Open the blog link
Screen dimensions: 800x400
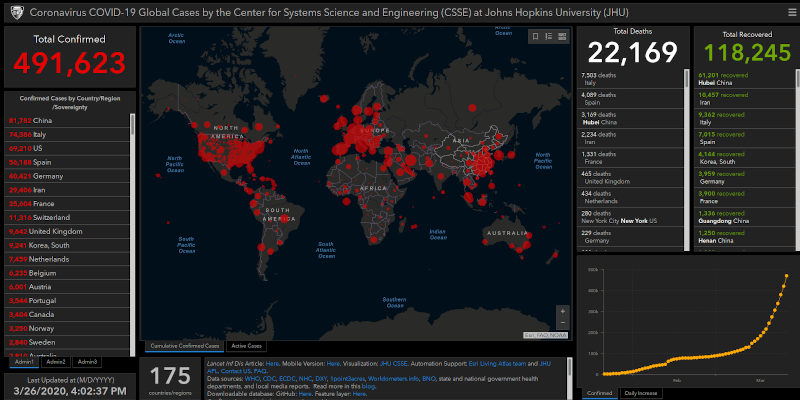coord(368,386)
